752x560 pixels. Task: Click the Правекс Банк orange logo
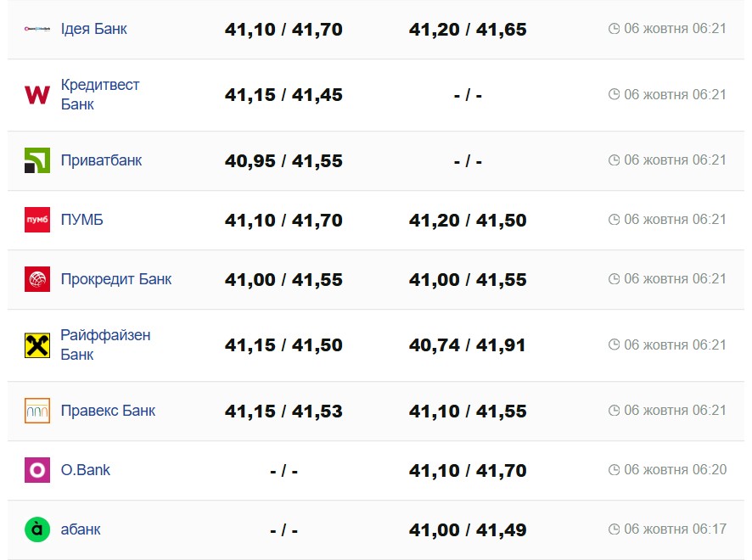click(x=37, y=411)
